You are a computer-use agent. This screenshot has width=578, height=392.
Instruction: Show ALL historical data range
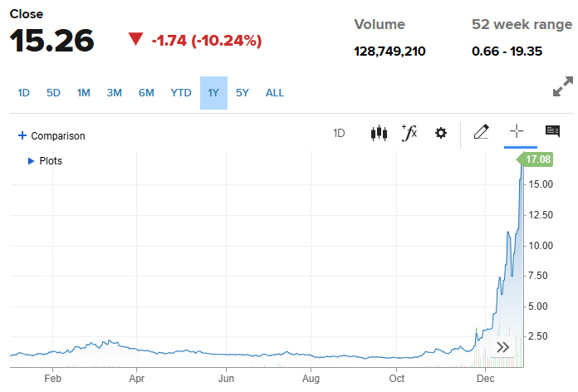point(275,93)
